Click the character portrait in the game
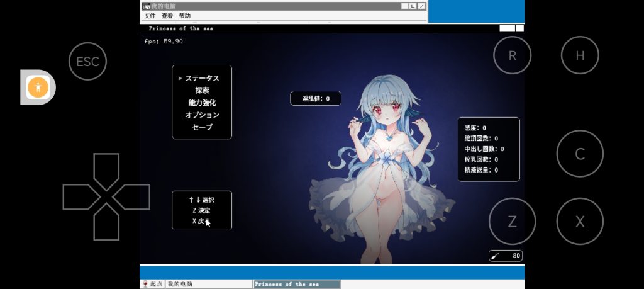 pyautogui.click(x=382, y=169)
